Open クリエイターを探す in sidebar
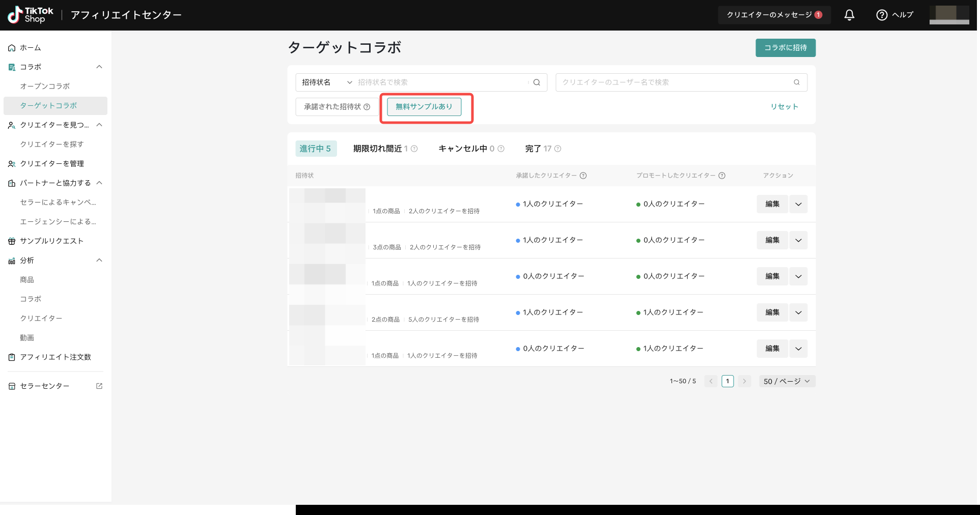The image size is (980, 515). tap(52, 145)
